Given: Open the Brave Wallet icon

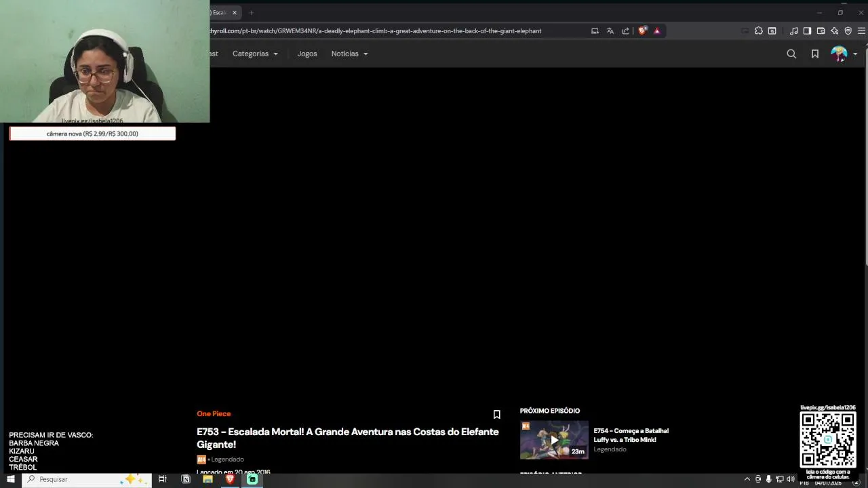Looking at the screenshot, I should point(821,30).
